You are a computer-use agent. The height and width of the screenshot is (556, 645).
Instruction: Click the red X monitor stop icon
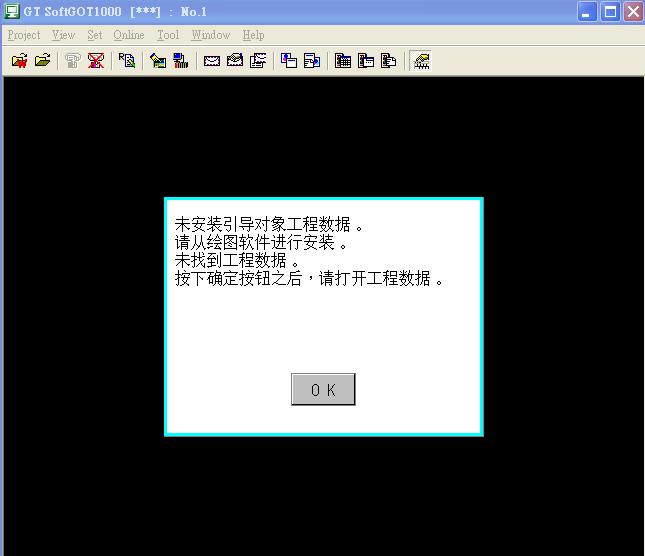click(96, 61)
